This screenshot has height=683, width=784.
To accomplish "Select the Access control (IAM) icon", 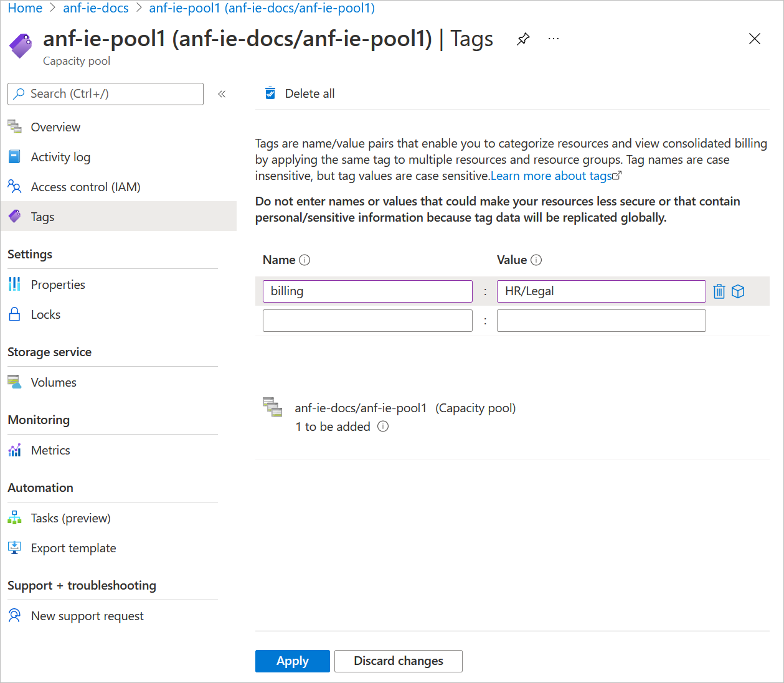I will [x=14, y=186].
